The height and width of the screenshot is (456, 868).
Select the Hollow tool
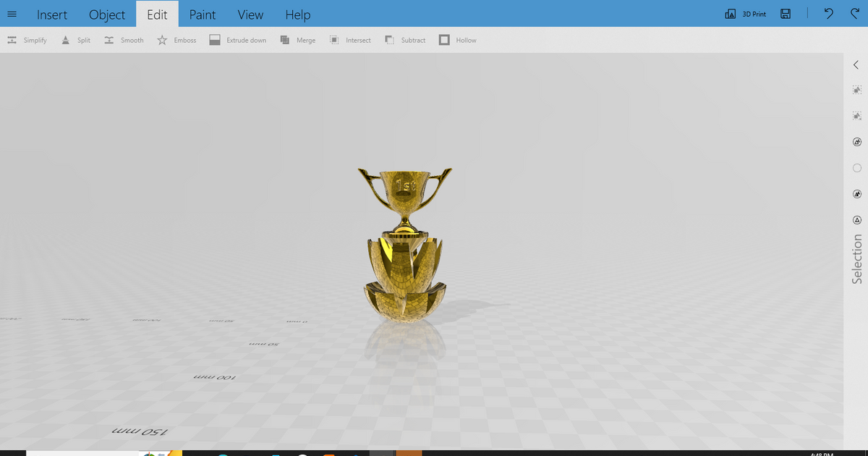point(457,40)
